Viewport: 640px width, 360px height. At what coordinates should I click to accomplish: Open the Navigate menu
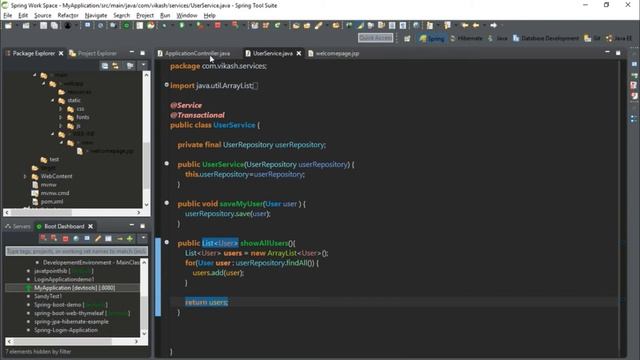click(x=96, y=16)
